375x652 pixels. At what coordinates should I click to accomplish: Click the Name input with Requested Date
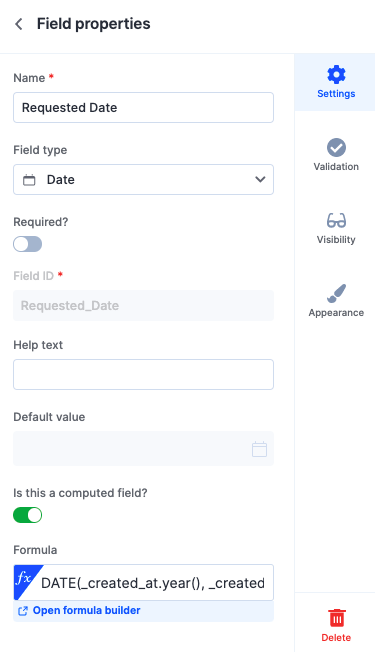(x=143, y=108)
